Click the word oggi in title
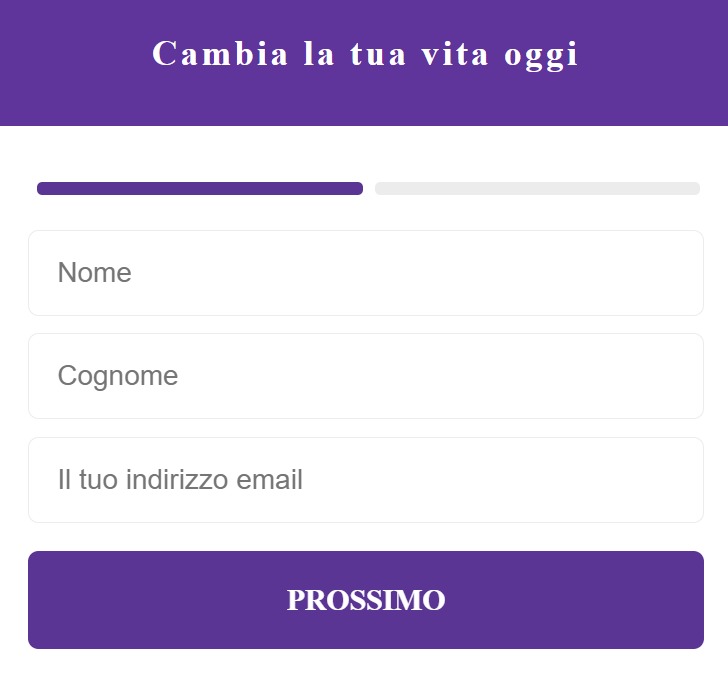The height and width of the screenshot is (689, 728). [541, 57]
